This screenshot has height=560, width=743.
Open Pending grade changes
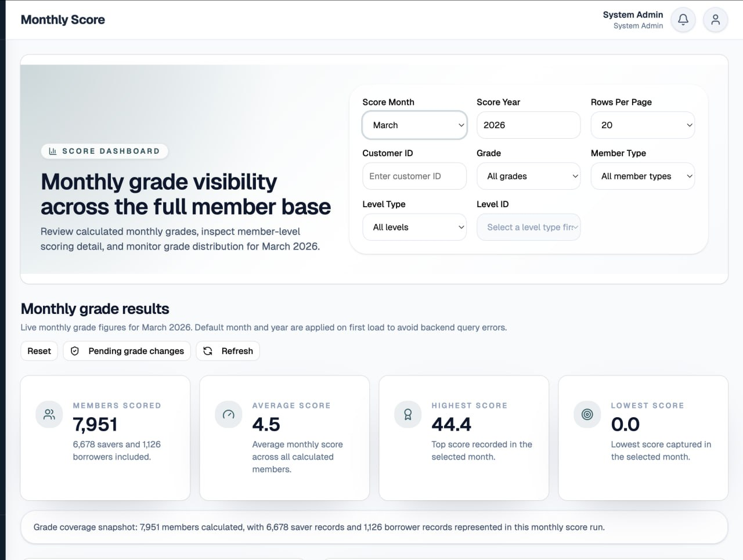pos(127,351)
